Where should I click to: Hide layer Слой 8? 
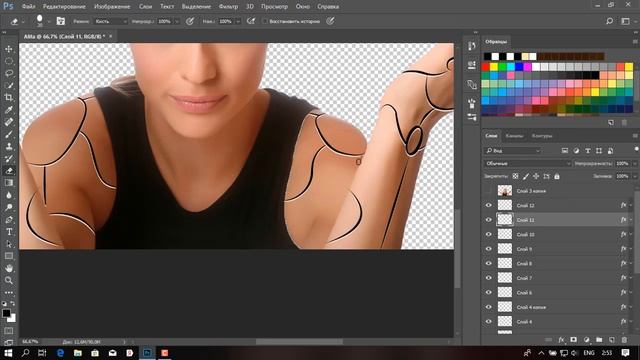point(489,263)
